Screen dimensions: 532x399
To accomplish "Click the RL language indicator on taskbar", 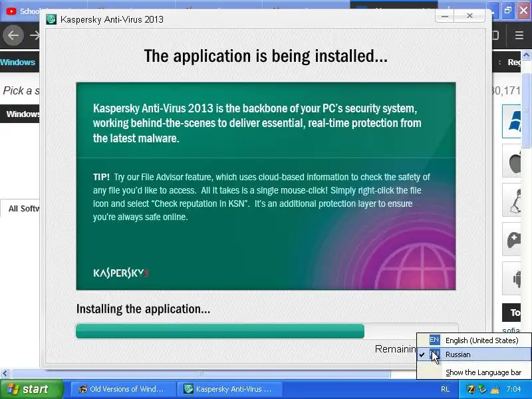I will [x=445, y=390].
